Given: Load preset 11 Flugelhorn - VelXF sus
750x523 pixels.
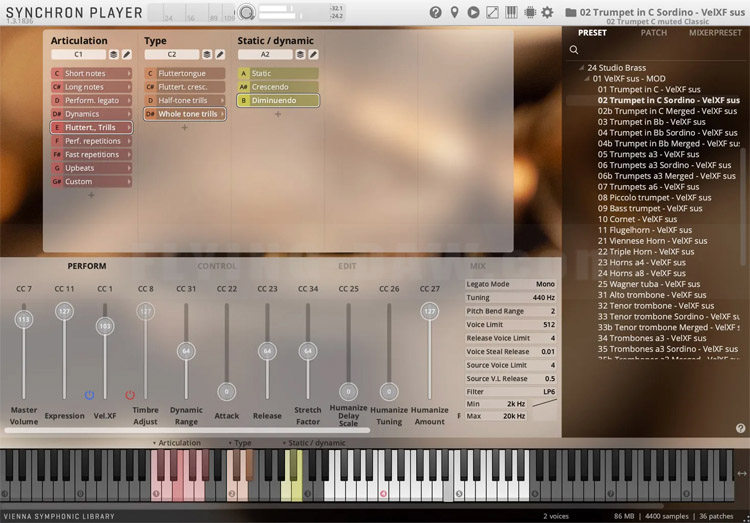Looking at the screenshot, I should tap(644, 230).
